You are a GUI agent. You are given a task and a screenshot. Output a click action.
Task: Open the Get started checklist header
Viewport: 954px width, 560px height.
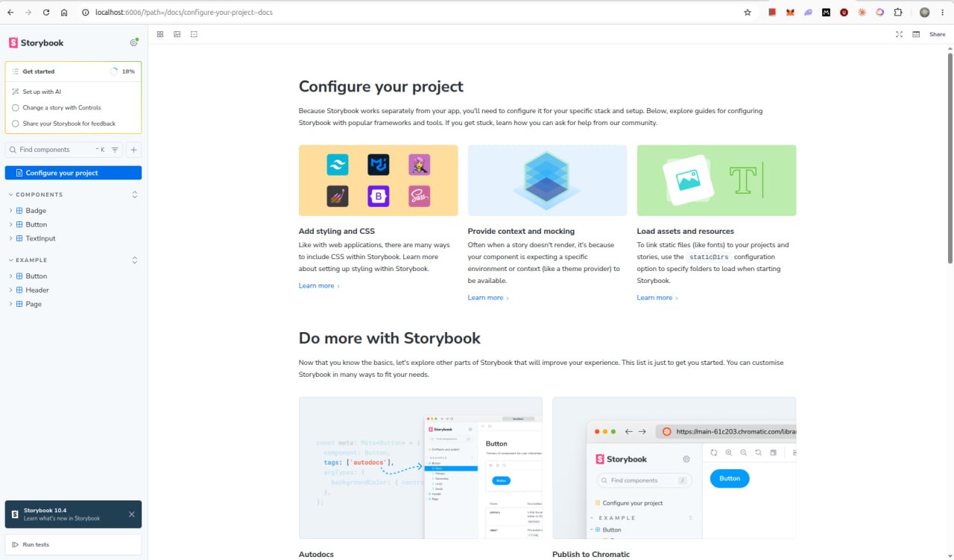click(73, 71)
